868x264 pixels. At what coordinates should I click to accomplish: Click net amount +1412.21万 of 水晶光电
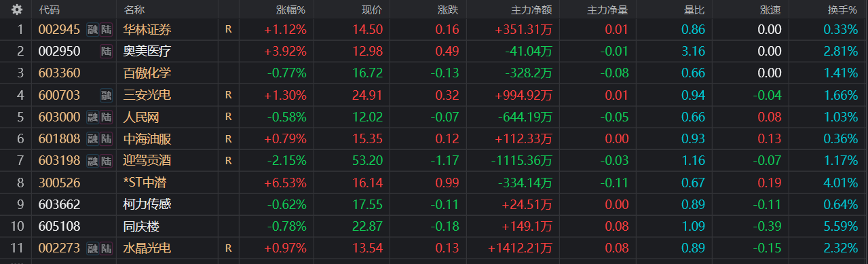point(520,248)
